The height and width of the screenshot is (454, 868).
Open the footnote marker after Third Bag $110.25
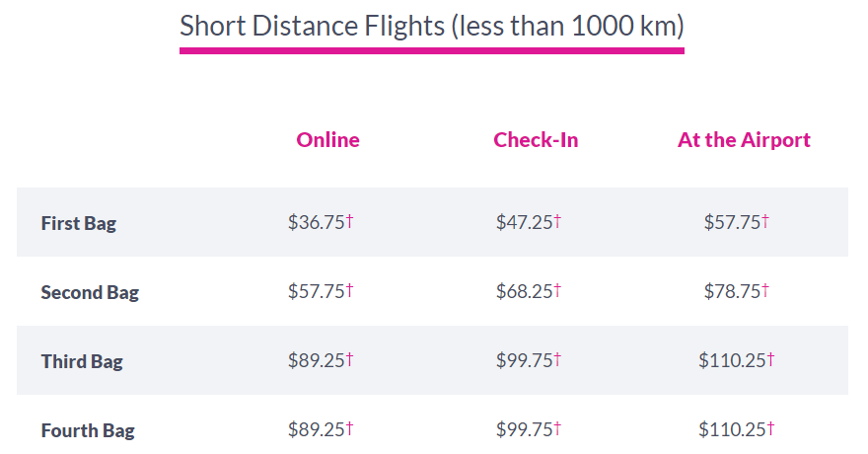771,359
